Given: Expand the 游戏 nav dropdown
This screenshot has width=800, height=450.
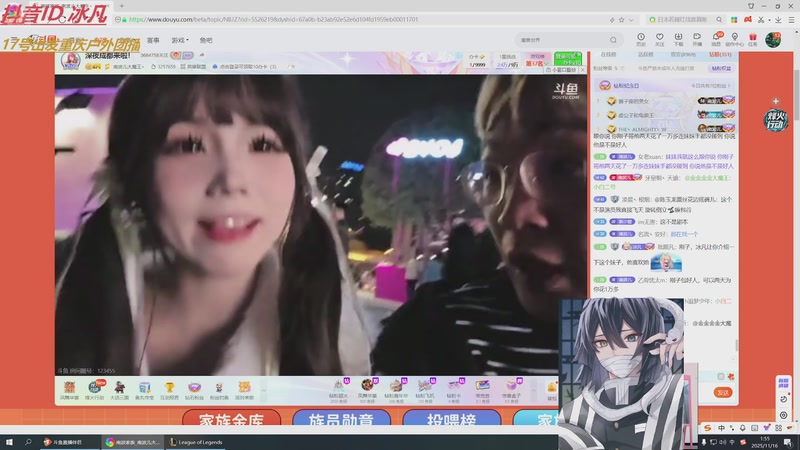Looking at the screenshot, I should [180, 40].
